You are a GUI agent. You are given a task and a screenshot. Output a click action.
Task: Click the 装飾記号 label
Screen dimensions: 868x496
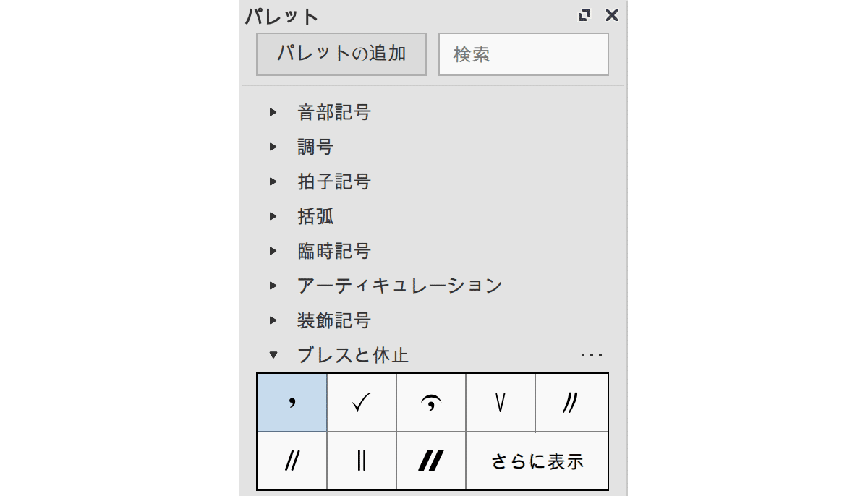[x=334, y=320]
